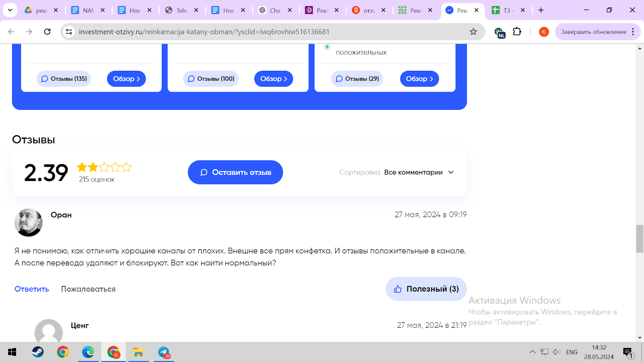
Task: Switch to the Google Drive tab
Action: pos(35,10)
